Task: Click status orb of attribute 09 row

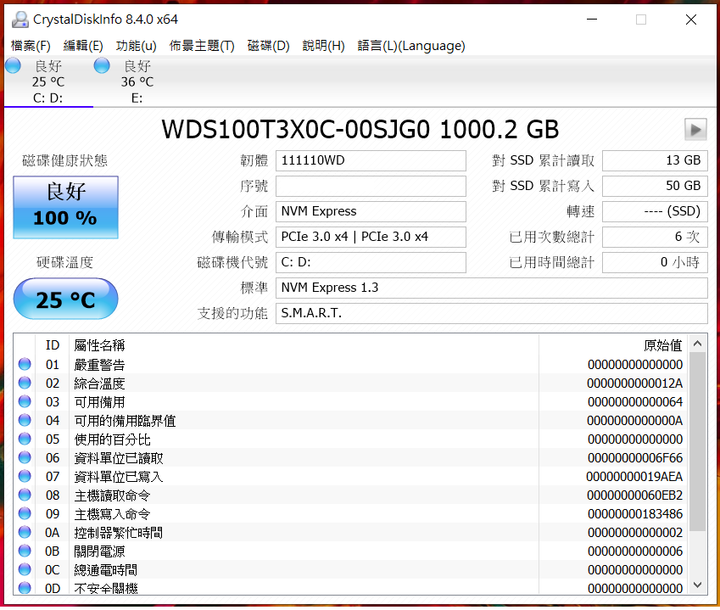Action: pos(25,514)
